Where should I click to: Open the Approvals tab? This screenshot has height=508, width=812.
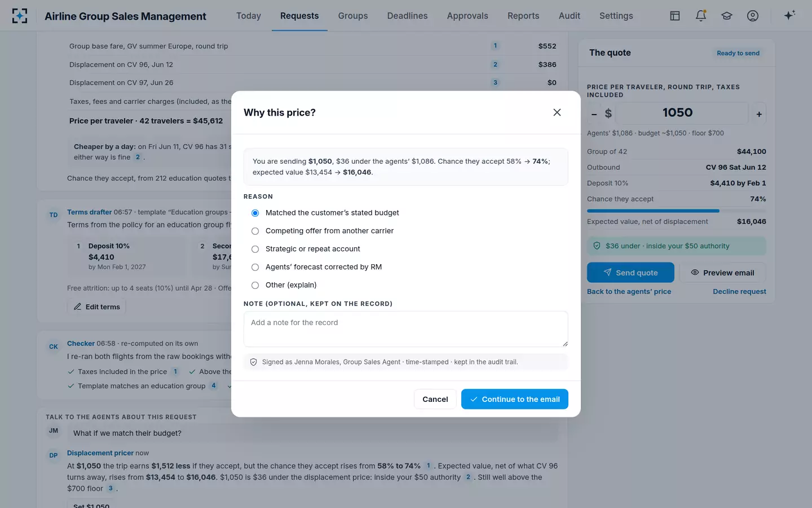click(467, 16)
